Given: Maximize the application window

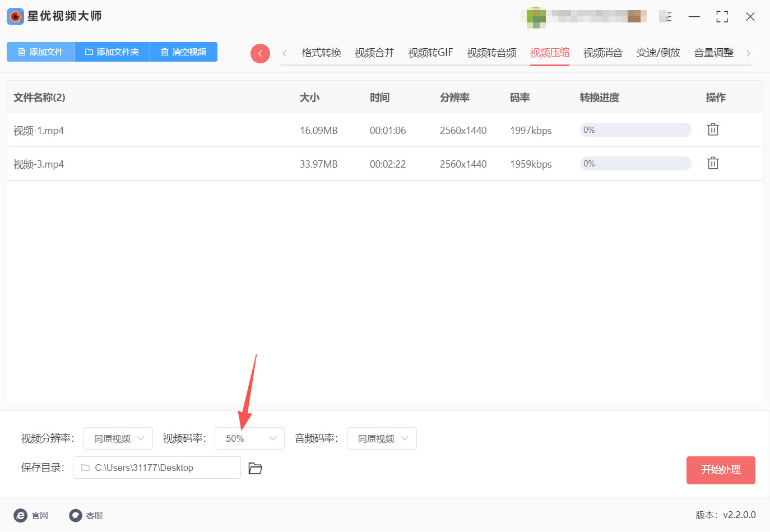Looking at the screenshot, I should 722,17.
